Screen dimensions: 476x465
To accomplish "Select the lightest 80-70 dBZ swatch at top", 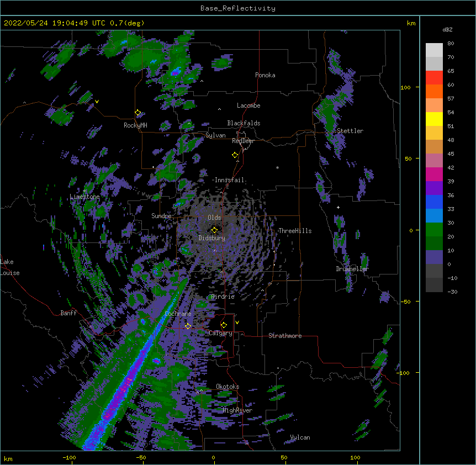I will [434, 50].
